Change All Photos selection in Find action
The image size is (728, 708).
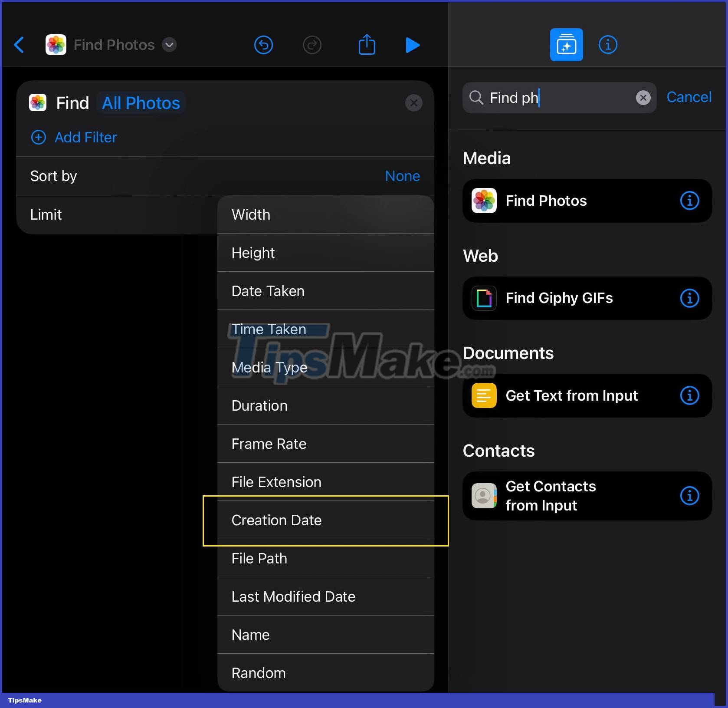pos(141,103)
